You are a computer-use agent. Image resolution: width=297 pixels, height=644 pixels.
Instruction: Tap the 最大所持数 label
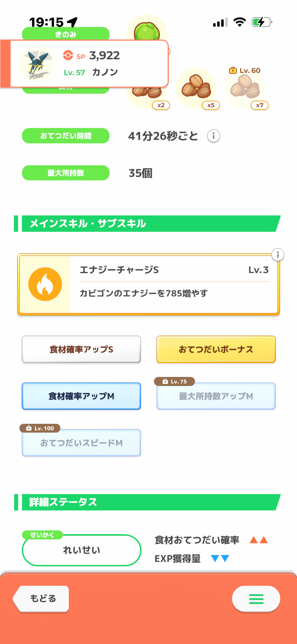click(x=65, y=173)
